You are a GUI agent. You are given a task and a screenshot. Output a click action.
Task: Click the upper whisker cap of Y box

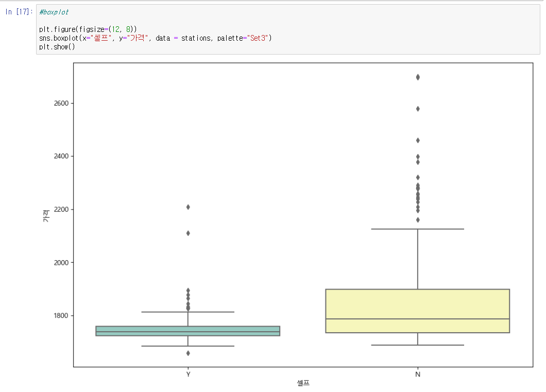coord(187,312)
